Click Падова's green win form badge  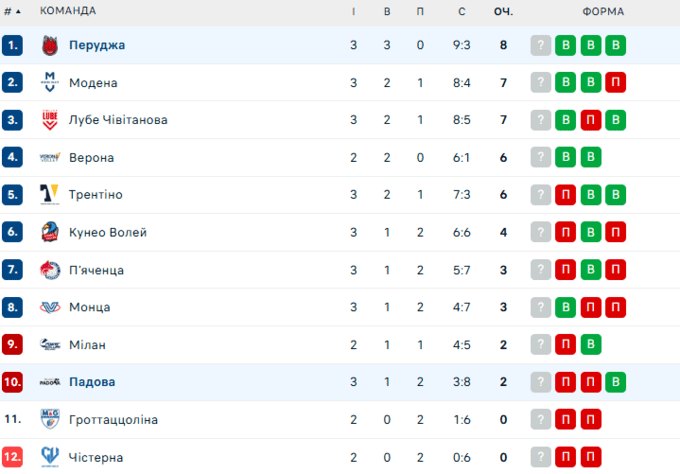pos(615,382)
